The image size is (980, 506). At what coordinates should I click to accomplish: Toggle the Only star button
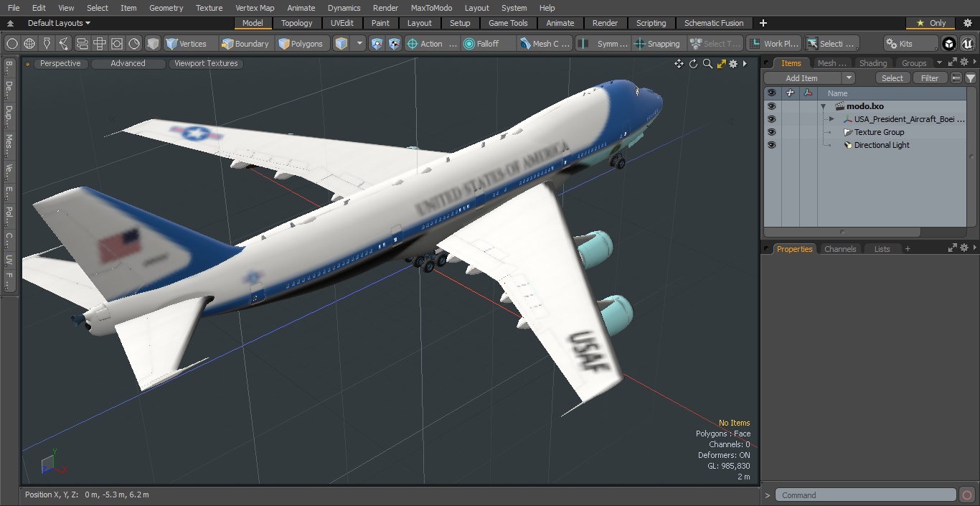coord(930,23)
